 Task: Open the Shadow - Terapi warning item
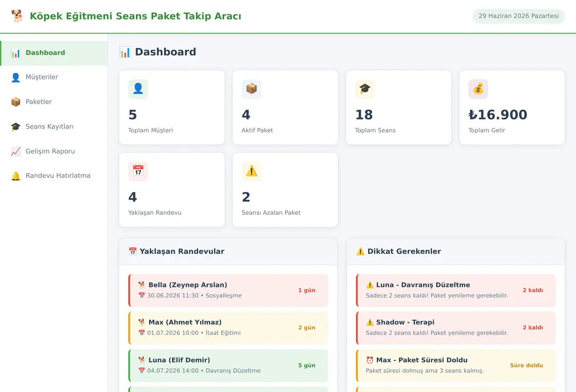click(456, 328)
